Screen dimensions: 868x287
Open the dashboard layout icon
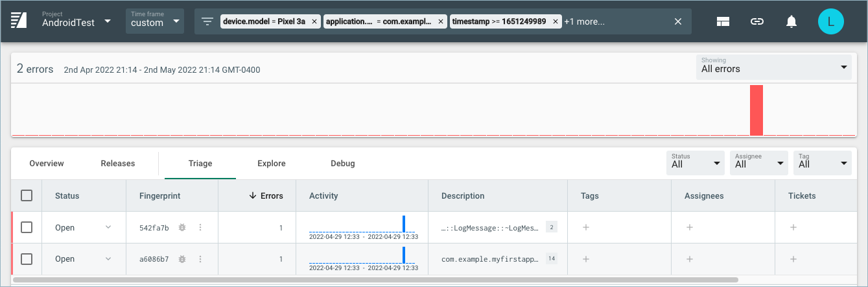(723, 21)
